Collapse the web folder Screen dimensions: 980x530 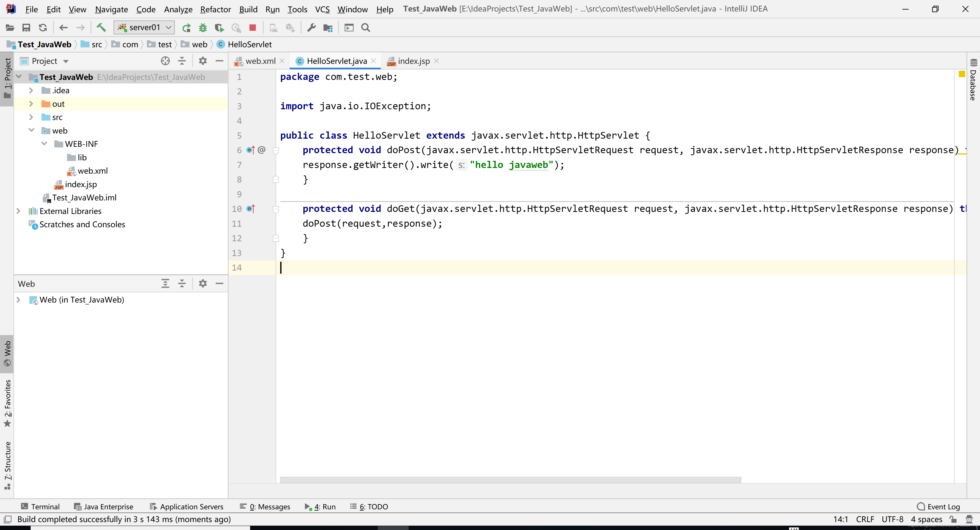coord(31,130)
